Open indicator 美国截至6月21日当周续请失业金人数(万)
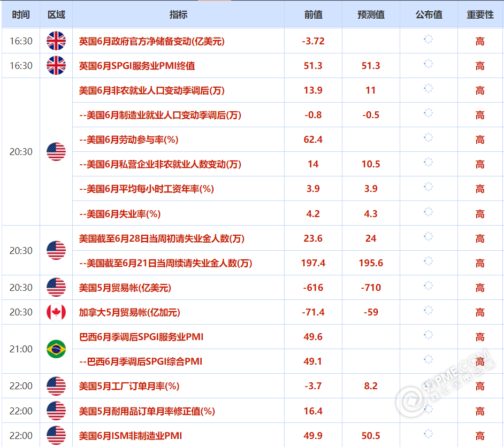This screenshot has width=504, height=447. tap(165, 263)
